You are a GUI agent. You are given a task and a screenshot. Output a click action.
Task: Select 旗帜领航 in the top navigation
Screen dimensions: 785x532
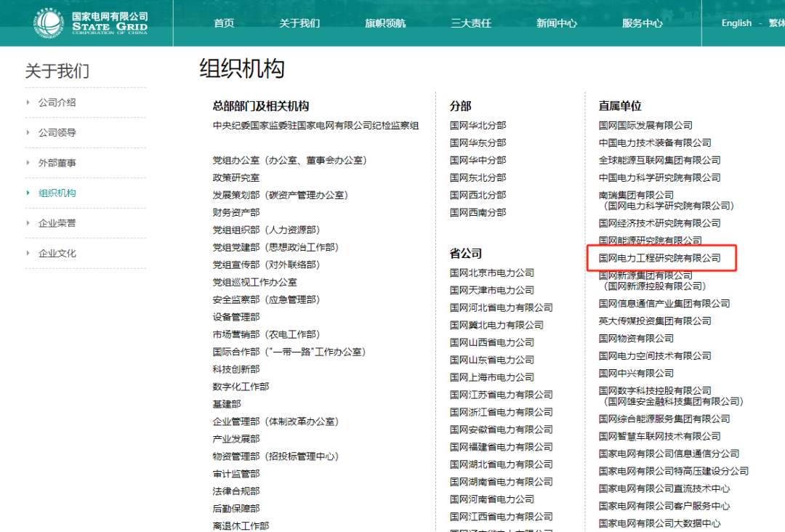385,23
